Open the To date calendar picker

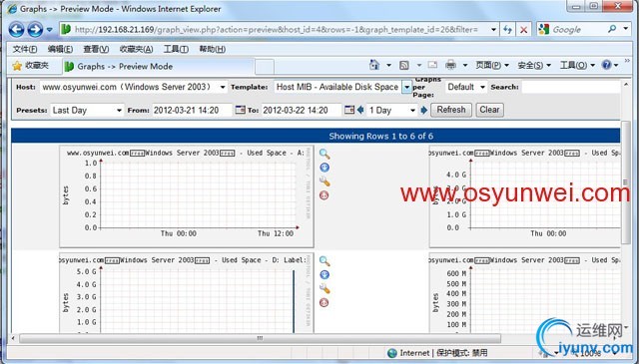(349, 110)
